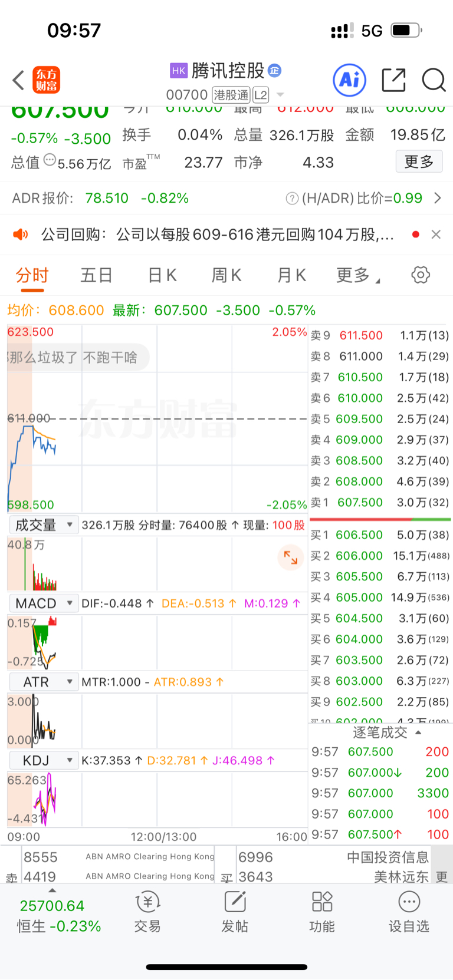Open the search magnifier icon
453x980 pixels.
[434, 80]
